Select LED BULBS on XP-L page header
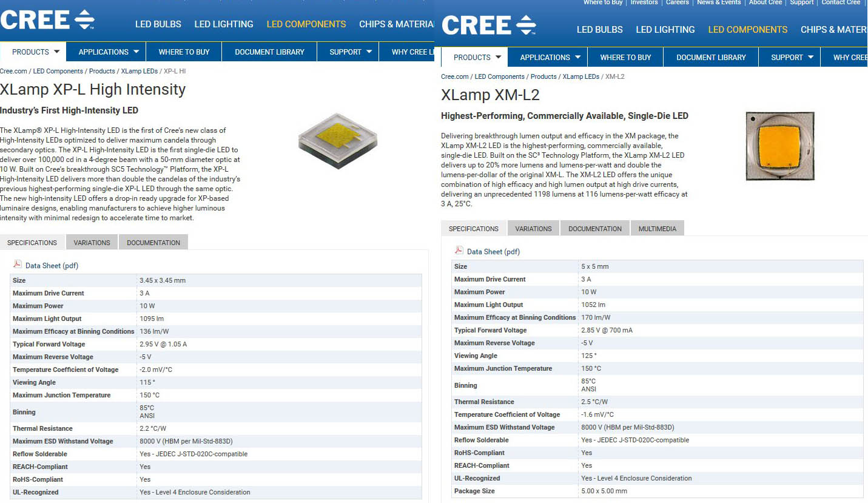The height and width of the screenshot is (503, 868). pos(158,24)
